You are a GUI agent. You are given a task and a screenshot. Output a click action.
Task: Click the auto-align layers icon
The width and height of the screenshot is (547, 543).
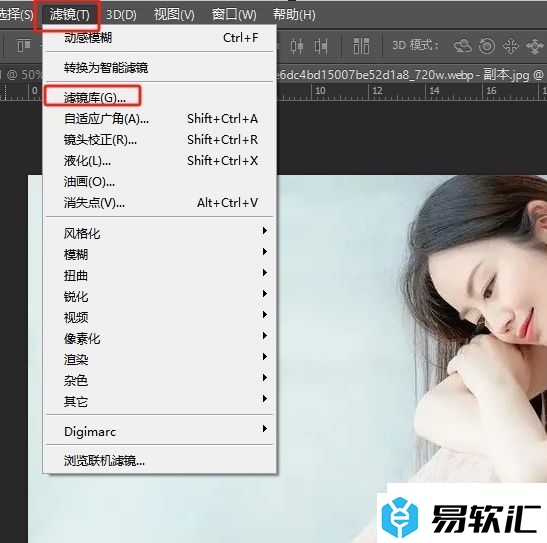(x=361, y=46)
